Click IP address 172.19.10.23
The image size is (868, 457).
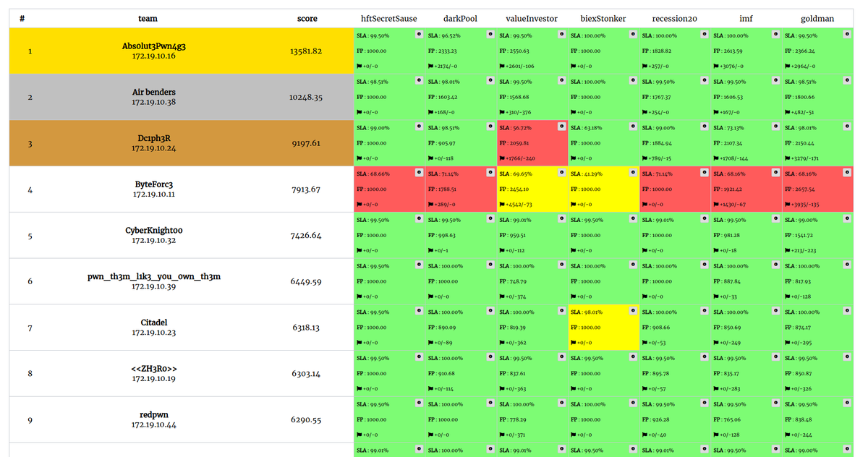154,333
